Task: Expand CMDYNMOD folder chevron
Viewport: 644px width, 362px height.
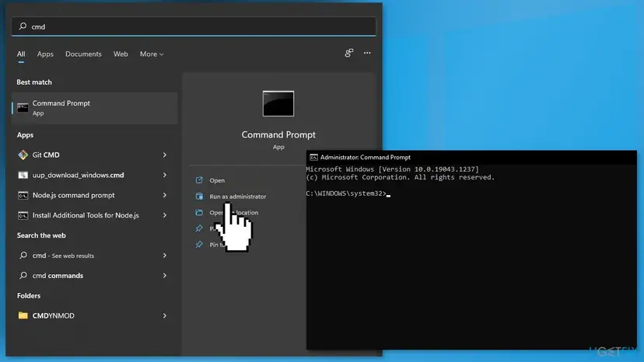Action: tap(165, 315)
